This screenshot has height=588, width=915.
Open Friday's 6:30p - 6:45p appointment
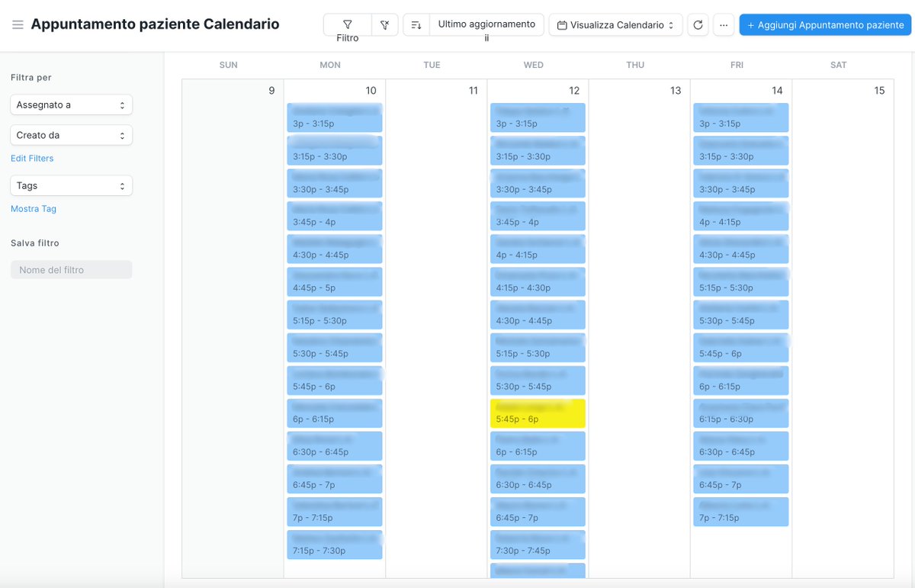[x=741, y=446]
